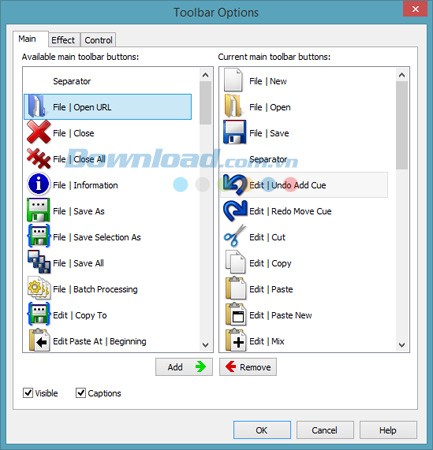The height and width of the screenshot is (450, 433).
Task: Pick the File Close All icon
Action: coord(39,158)
